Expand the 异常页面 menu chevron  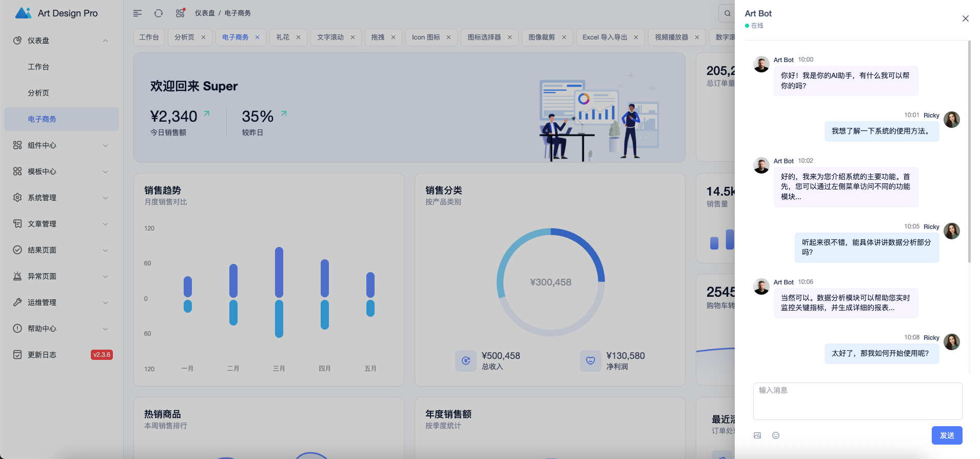[106, 276]
